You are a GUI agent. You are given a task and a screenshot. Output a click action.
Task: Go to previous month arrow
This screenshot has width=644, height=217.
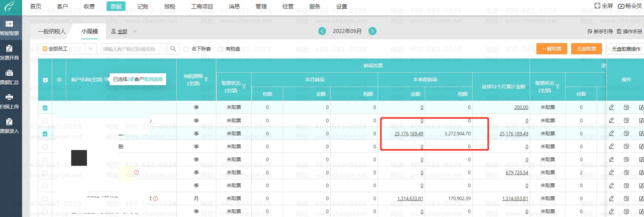[x=322, y=31]
